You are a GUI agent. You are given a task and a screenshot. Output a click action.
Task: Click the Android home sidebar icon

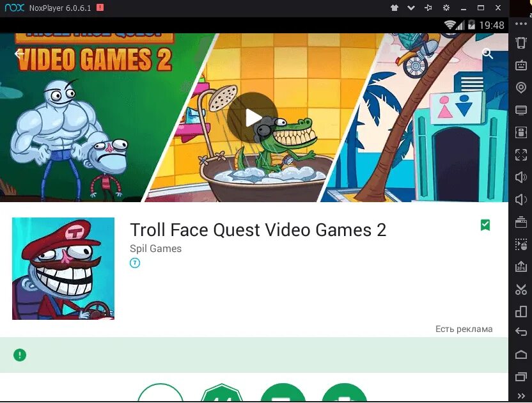pyautogui.click(x=520, y=354)
